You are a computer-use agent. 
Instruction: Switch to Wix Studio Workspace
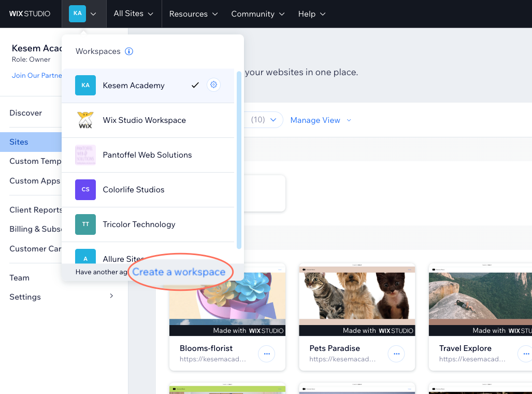(148, 120)
